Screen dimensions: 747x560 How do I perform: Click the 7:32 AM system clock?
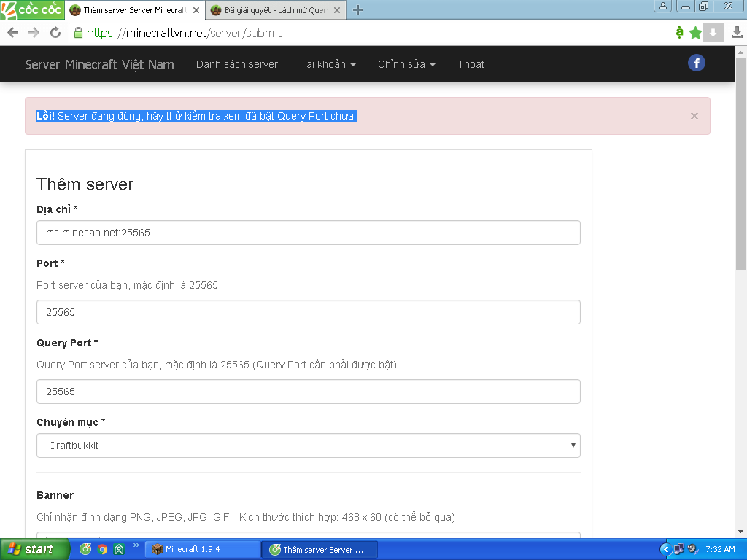pyautogui.click(x=720, y=549)
